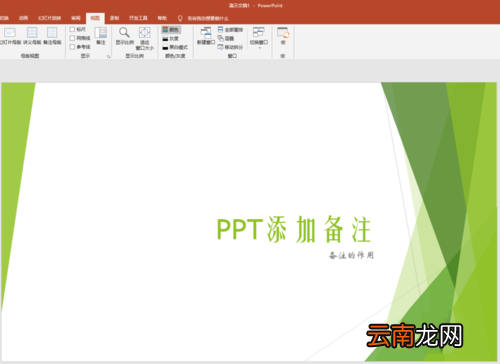Open the Animations (动画) tab
This screenshot has width=500, height=364.
pyautogui.click(x=23, y=18)
